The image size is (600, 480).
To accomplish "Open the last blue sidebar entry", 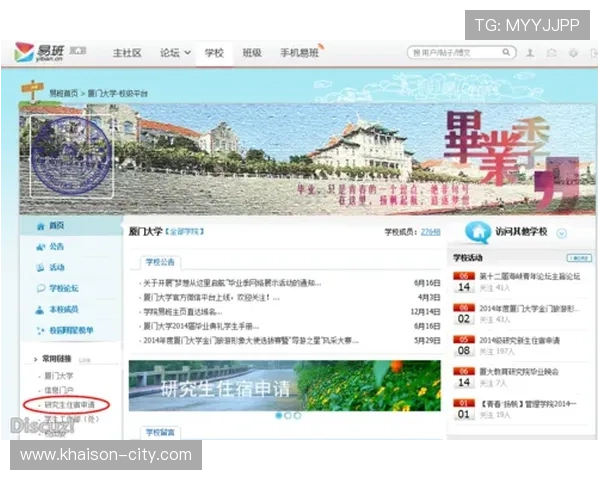I will (x=72, y=330).
